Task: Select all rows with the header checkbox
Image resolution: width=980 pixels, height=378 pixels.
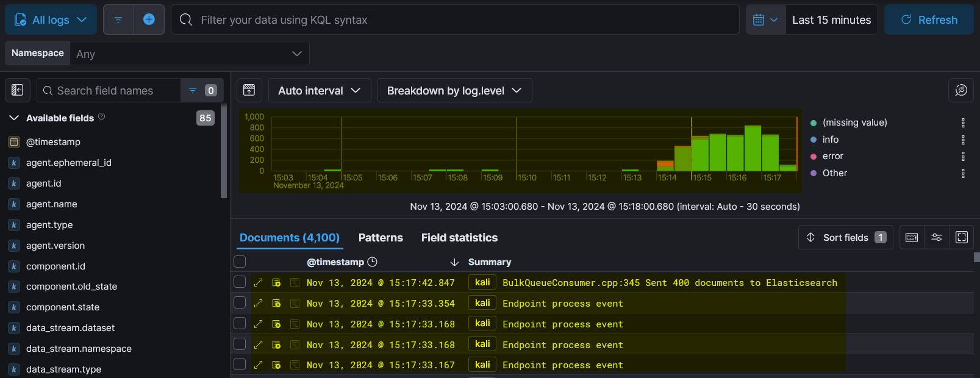Action: click(x=240, y=262)
